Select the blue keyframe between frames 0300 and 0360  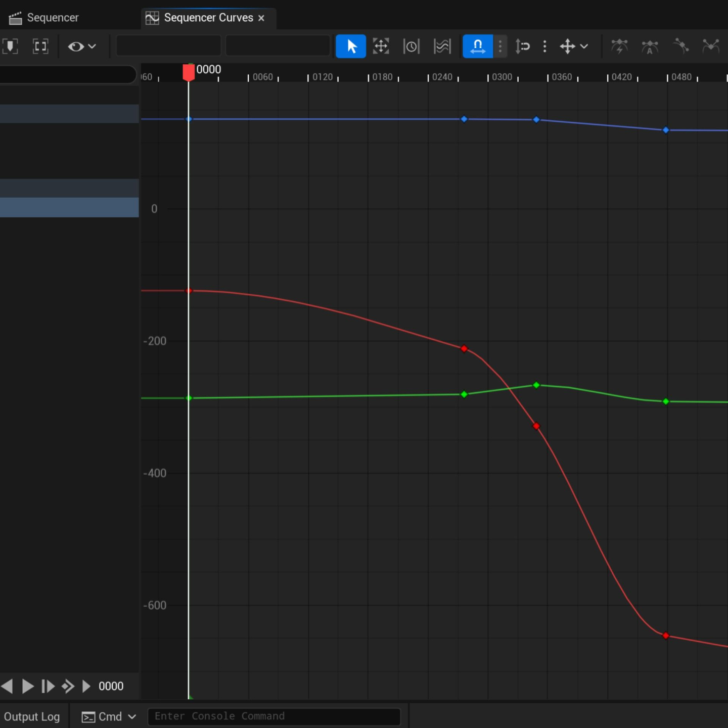pyautogui.click(x=536, y=120)
